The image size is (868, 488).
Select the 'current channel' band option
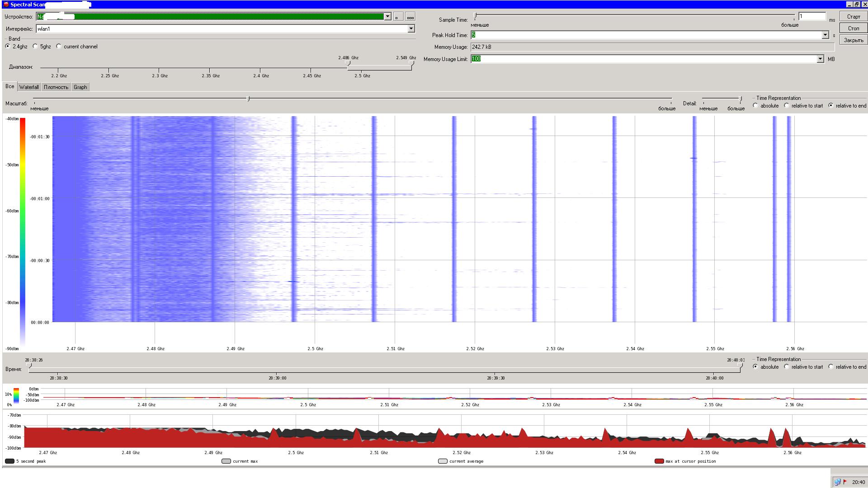pyautogui.click(x=59, y=47)
